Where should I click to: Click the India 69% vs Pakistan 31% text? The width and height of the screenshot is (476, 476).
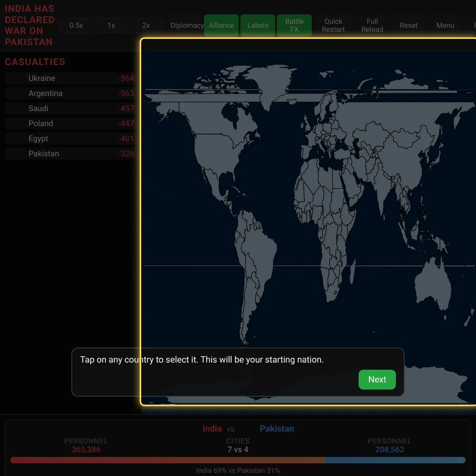238,470
